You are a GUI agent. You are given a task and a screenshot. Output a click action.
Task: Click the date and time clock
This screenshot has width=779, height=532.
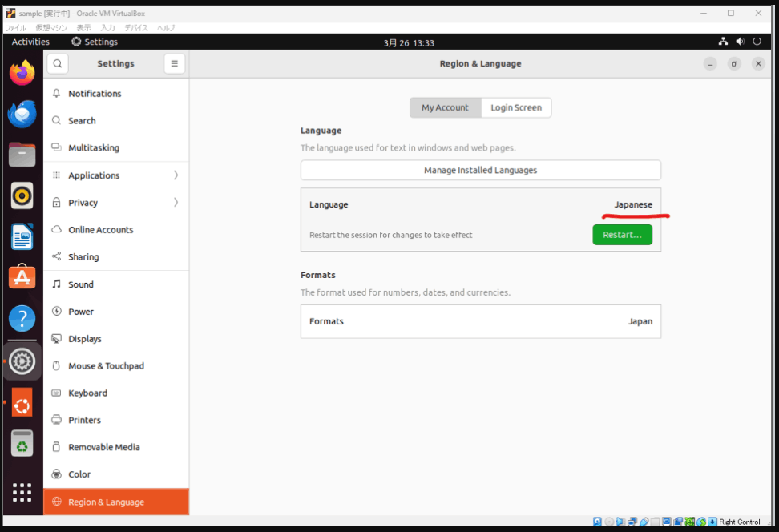[x=409, y=43]
